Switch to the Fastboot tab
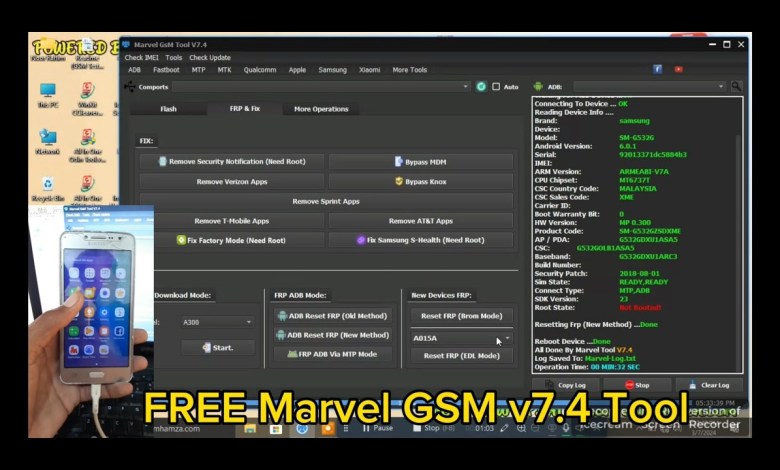 click(166, 70)
